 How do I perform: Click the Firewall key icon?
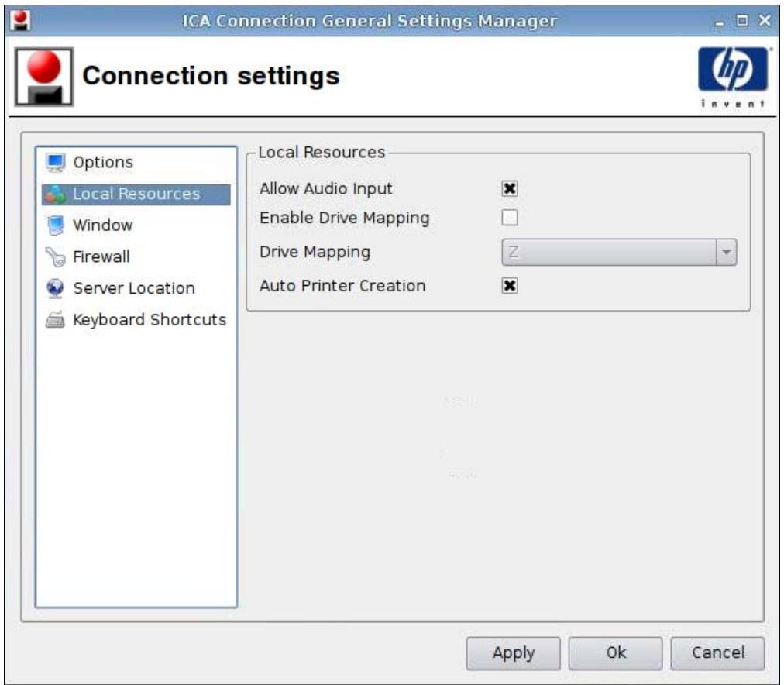click(x=55, y=257)
